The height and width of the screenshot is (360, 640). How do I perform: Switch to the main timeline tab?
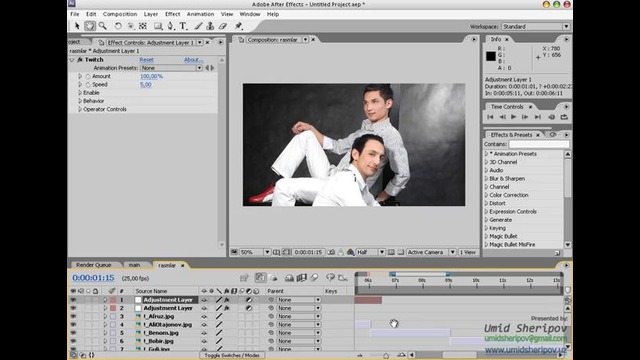click(134, 265)
